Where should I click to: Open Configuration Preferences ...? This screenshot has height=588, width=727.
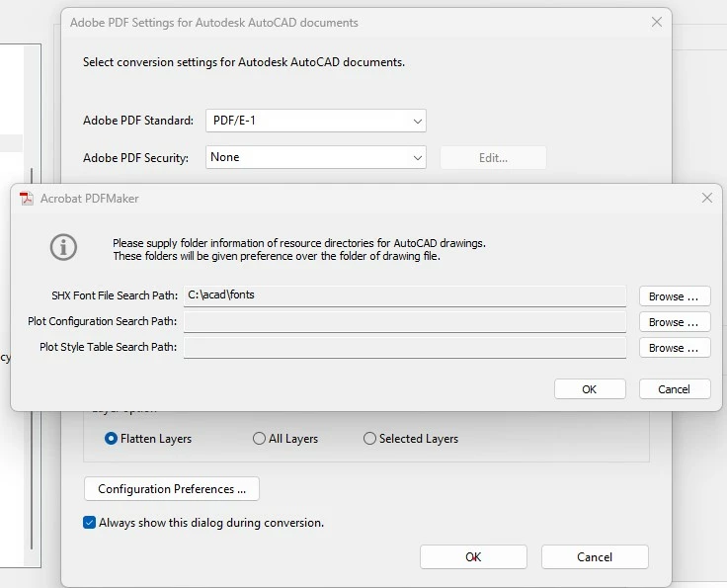(x=172, y=489)
